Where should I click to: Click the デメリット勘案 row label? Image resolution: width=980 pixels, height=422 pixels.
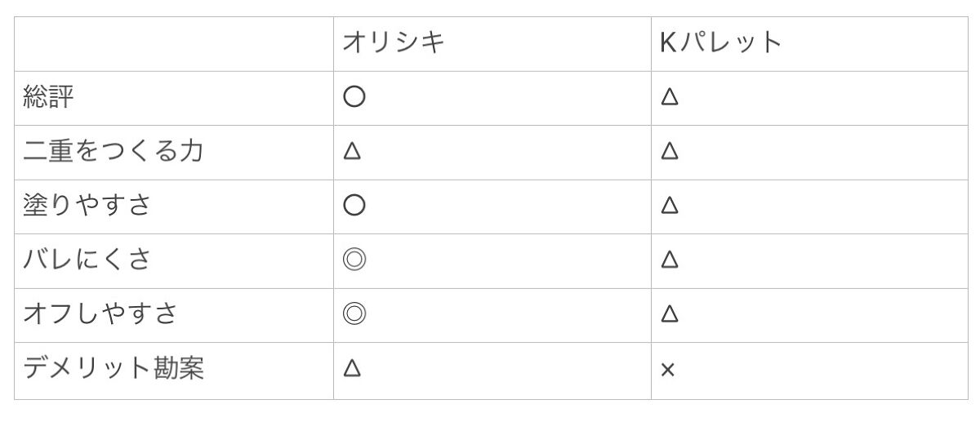(113, 368)
